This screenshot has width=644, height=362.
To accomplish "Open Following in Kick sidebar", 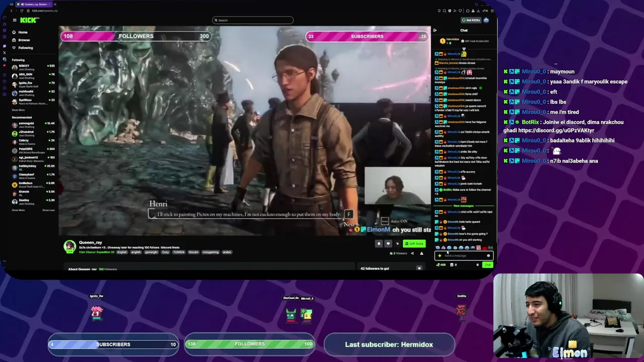I will (22, 48).
